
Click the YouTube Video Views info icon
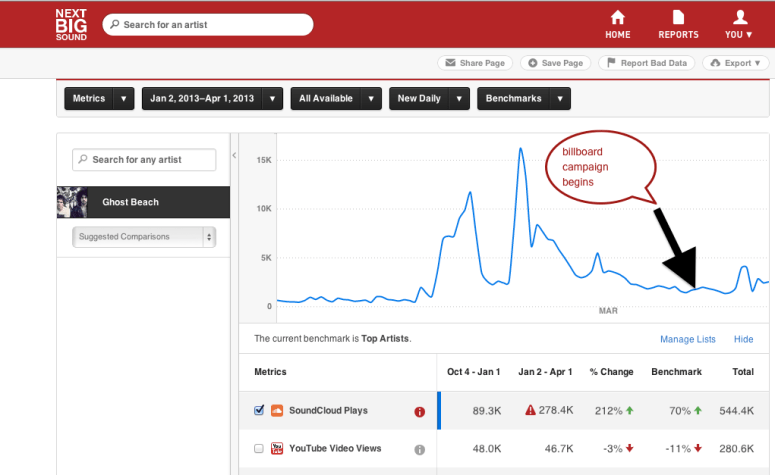pyautogui.click(x=420, y=449)
